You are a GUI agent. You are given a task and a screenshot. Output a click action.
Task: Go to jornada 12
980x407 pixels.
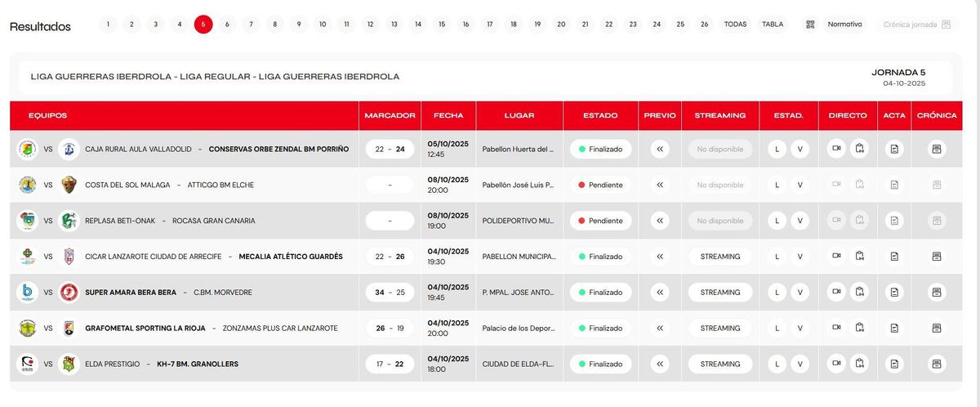(370, 25)
